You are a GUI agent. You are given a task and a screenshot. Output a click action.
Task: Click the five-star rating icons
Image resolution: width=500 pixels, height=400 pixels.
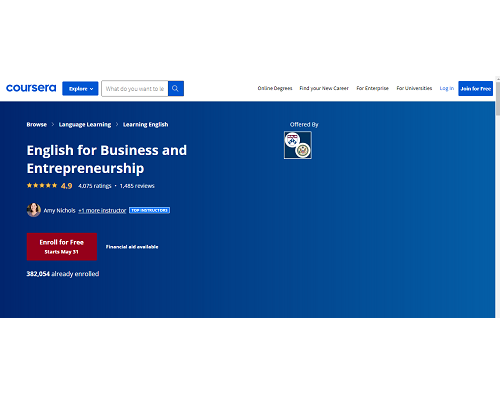tap(42, 185)
